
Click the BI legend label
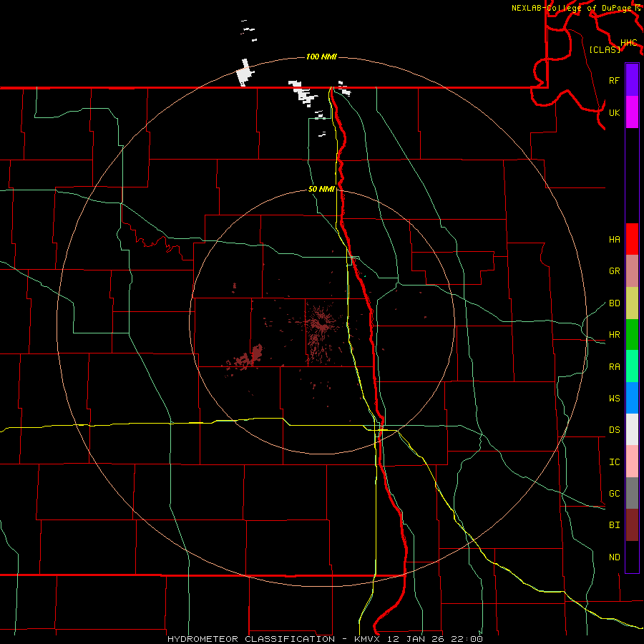coord(614,525)
